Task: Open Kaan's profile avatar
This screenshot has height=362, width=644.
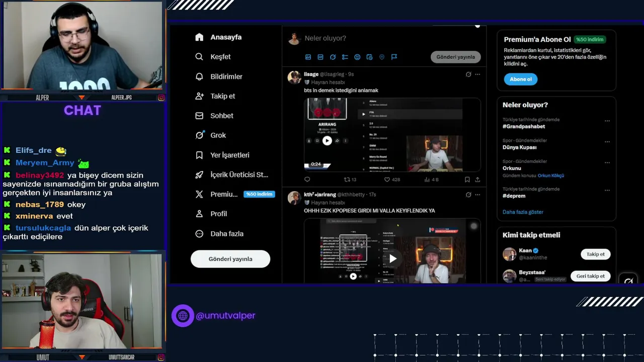Action: 510,254
